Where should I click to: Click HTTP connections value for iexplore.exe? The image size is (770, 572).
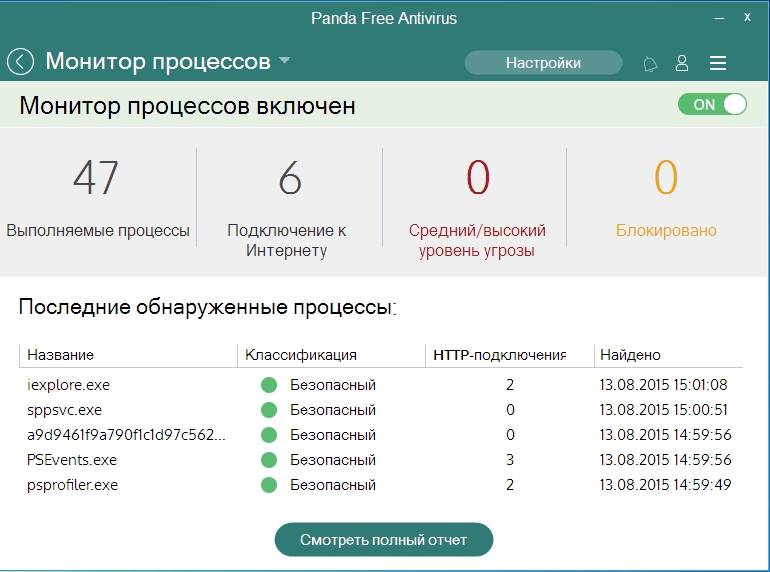pyautogui.click(x=510, y=385)
